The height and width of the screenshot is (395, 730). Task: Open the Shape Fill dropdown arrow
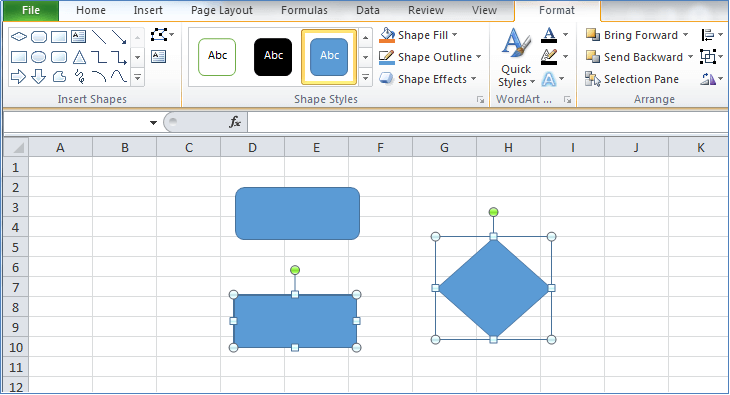click(454, 35)
